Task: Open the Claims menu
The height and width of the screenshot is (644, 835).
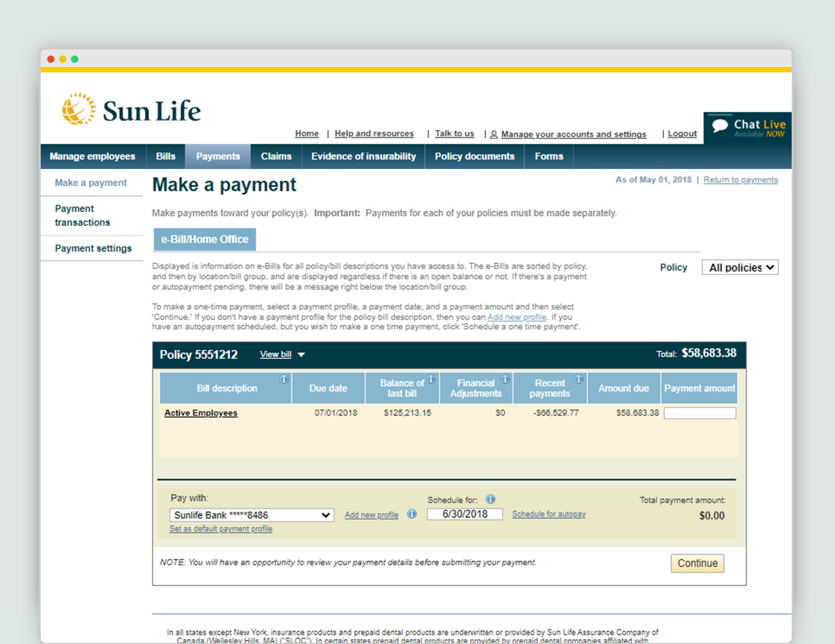Action: pos(276,156)
